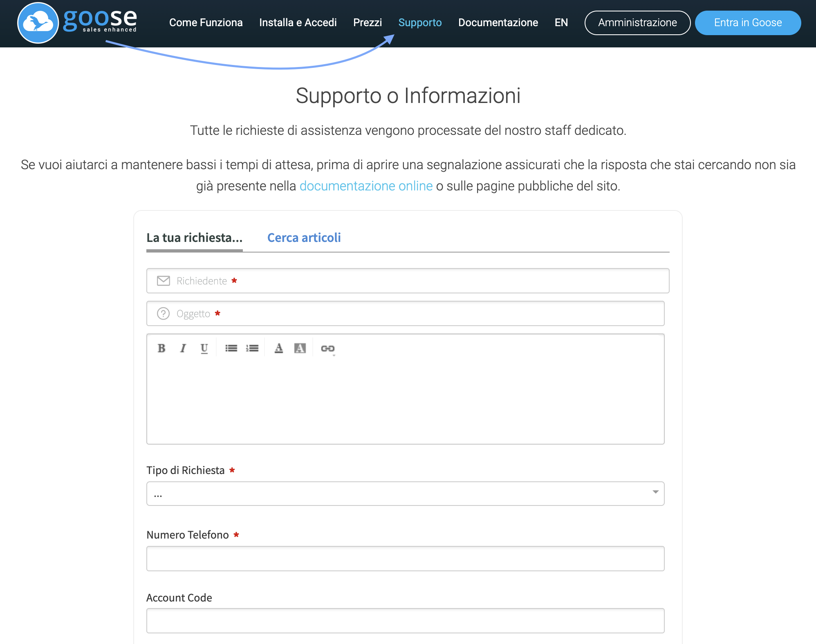
Task: Click the Amministrazione button
Action: coord(637,23)
